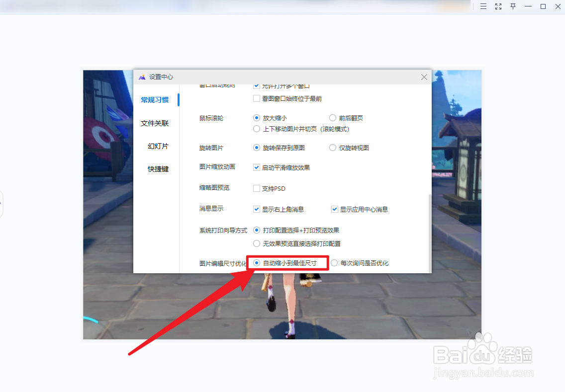
Task: Click the 图片缩放动画 setting label
Action: pyautogui.click(x=217, y=166)
